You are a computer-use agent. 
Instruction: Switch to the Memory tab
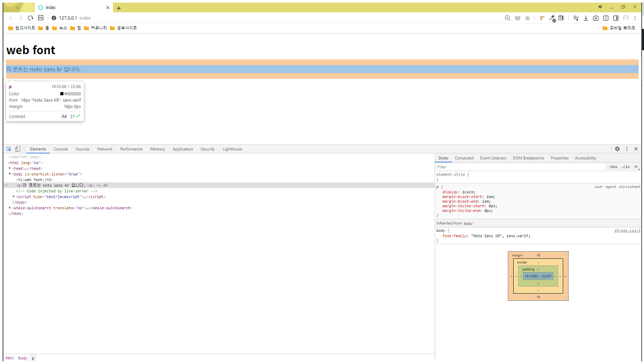point(157,149)
